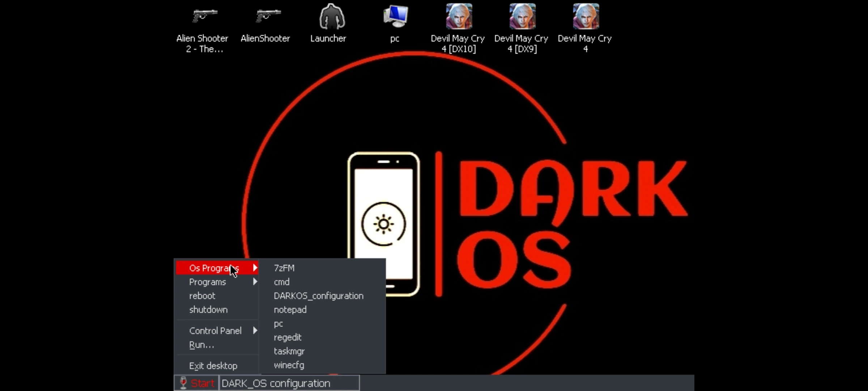This screenshot has width=868, height=391.
Task: Open DARKOS_configuration submenu entry
Action: (x=323, y=296)
